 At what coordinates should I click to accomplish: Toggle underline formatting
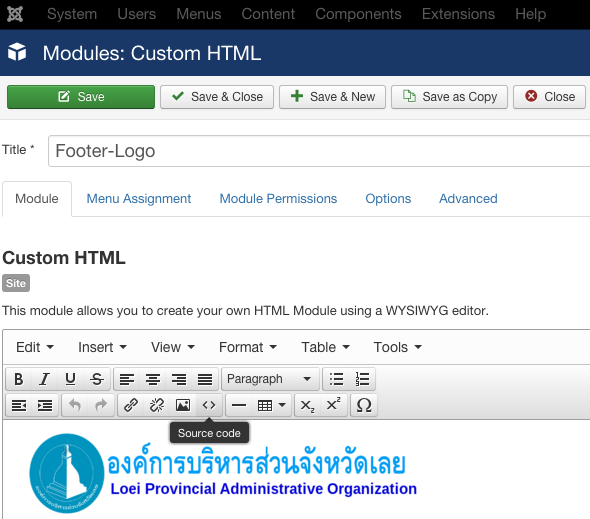(70, 379)
